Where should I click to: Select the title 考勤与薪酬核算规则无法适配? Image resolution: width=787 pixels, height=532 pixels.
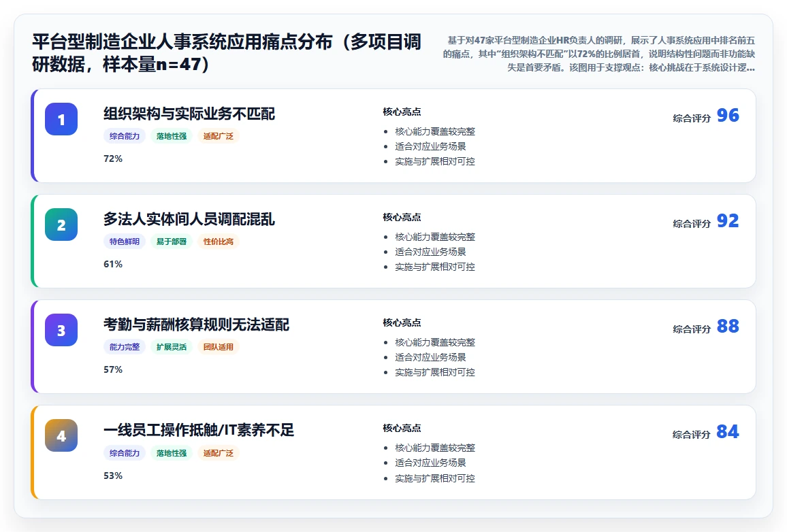(196, 325)
